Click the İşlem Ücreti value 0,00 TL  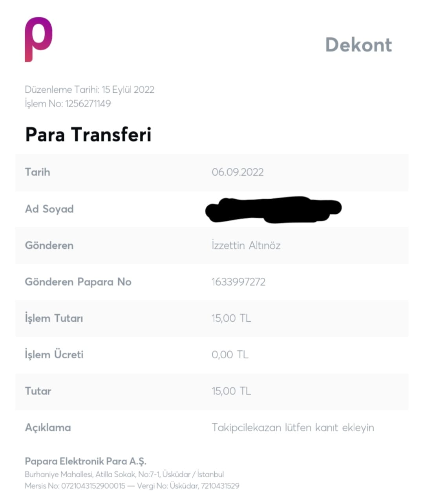tap(230, 355)
